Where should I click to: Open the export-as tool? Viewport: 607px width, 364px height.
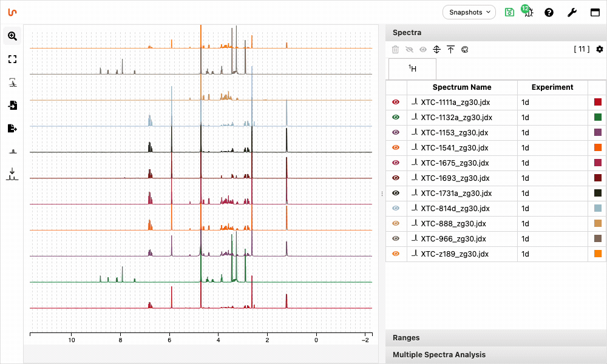tap(12, 128)
